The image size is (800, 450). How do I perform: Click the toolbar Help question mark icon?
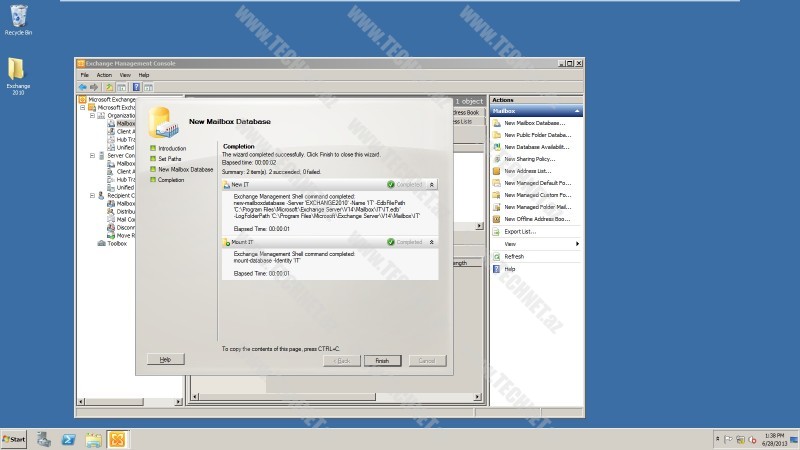[135, 87]
